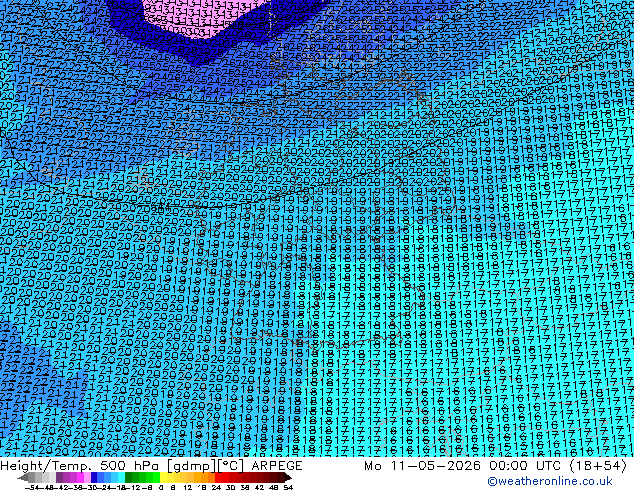Click the legend label 54
Screen dimensions: 634x490
(x=288, y=488)
